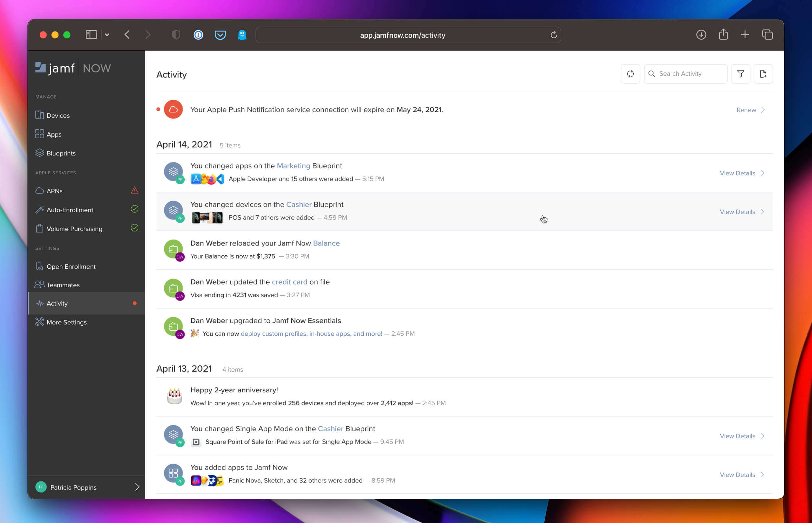Click the Apple Developer app icons thumbnail
The height and width of the screenshot is (523, 812).
coord(207,179)
